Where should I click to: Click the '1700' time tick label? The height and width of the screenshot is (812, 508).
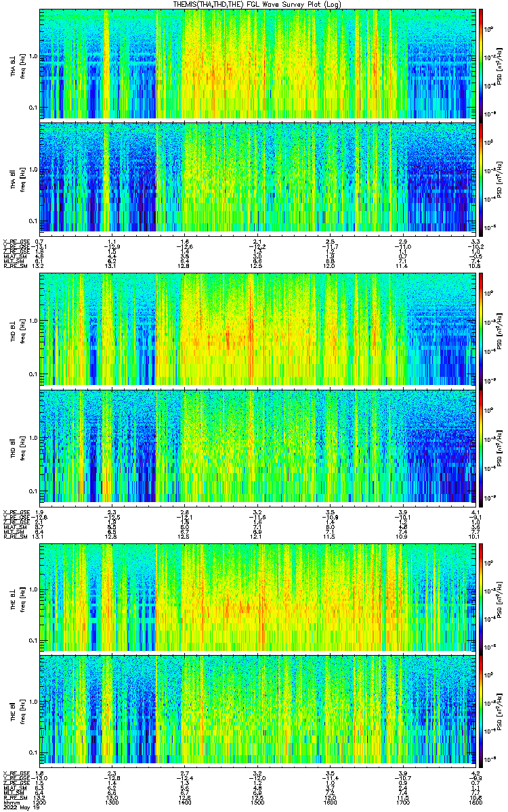click(x=402, y=801)
